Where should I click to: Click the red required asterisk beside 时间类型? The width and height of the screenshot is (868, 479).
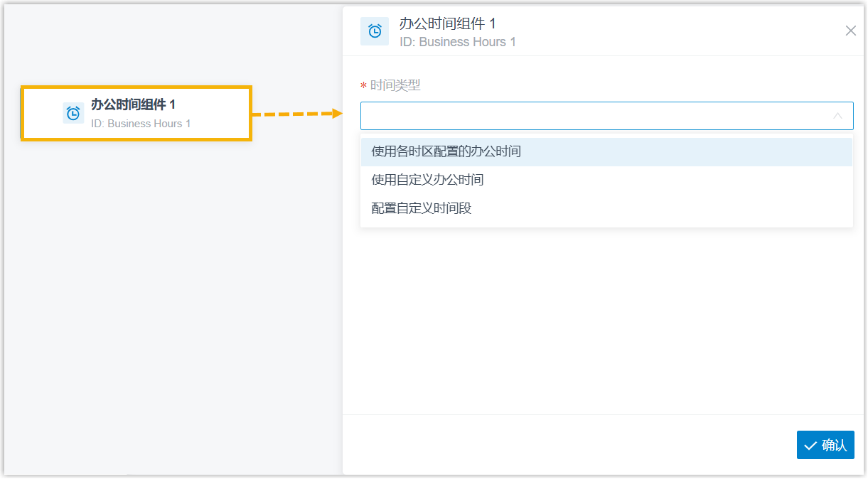coord(364,86)
